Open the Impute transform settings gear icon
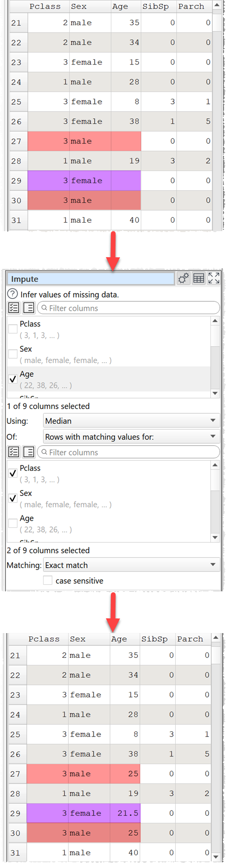Image resolution: width=226 pixels, height=868 pixels. (183, 279)
